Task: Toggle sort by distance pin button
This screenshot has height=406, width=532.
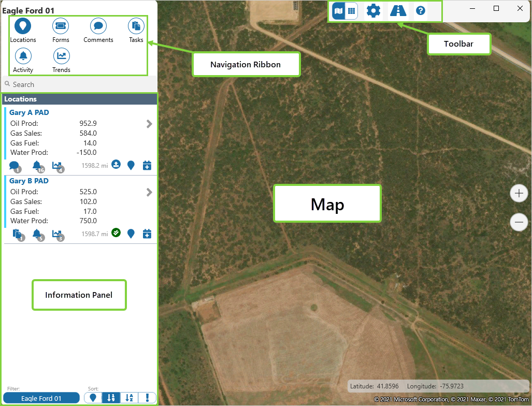Action: pyautogui.click(x=93, y=398)
